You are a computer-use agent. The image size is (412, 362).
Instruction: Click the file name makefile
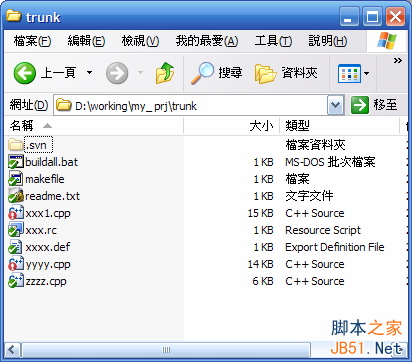[x=45, y=179]
